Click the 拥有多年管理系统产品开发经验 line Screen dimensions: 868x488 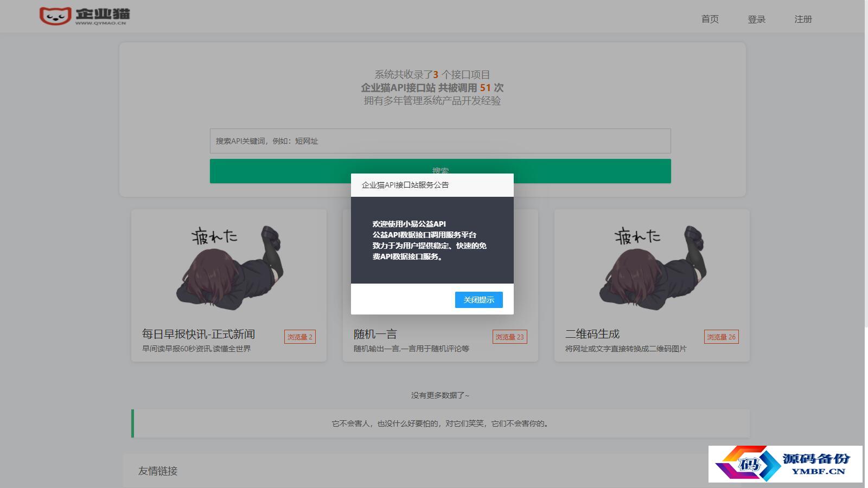pos(432,101)
